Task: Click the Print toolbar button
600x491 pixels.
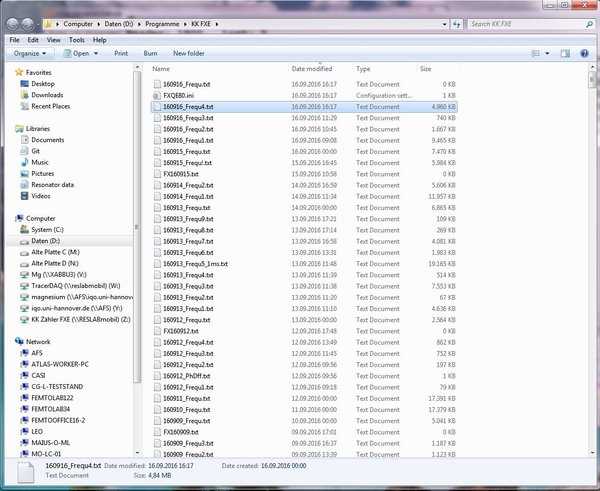Action: pos(121,54)
